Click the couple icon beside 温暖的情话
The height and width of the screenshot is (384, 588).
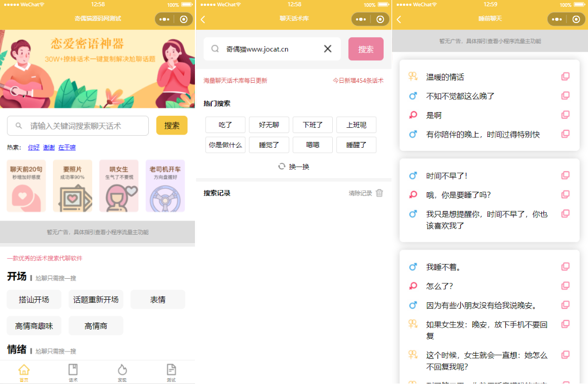413,76
